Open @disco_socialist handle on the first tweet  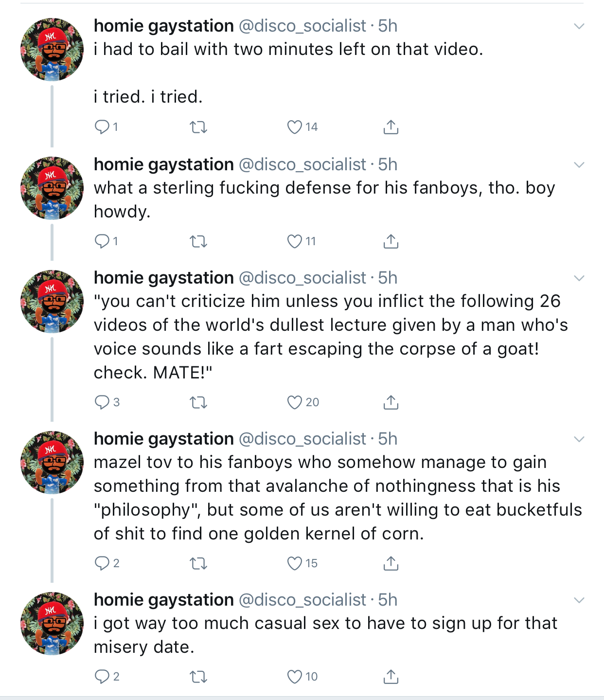pos(302,26)
